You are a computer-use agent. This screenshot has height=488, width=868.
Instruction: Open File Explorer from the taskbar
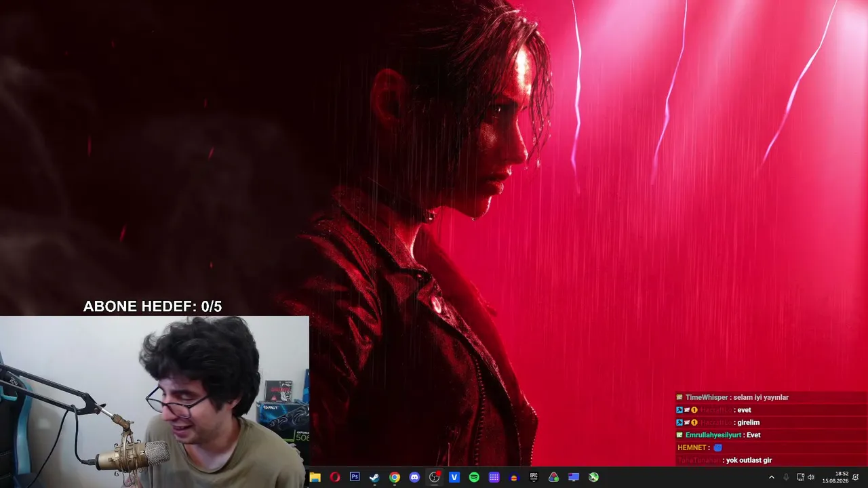[x=315, y=477]
